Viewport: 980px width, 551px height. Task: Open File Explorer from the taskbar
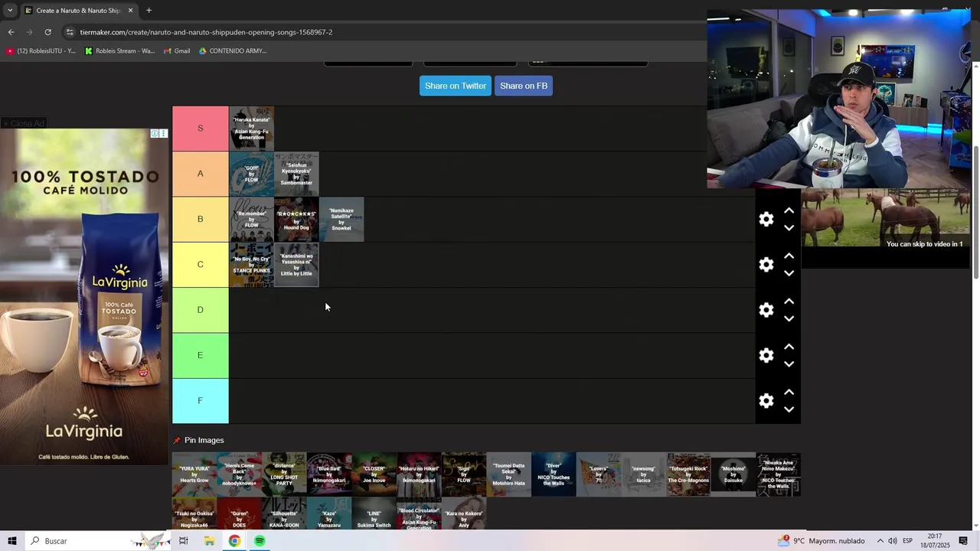(209, 541)
